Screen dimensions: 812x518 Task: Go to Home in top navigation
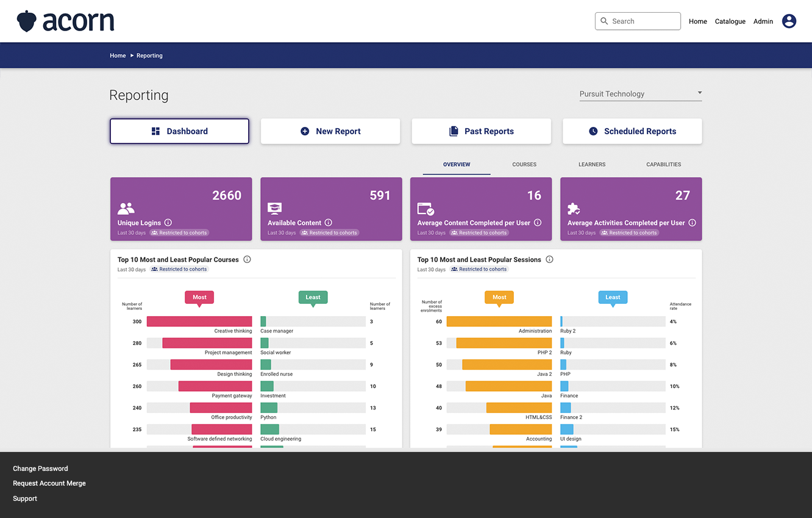click(698, 21)
